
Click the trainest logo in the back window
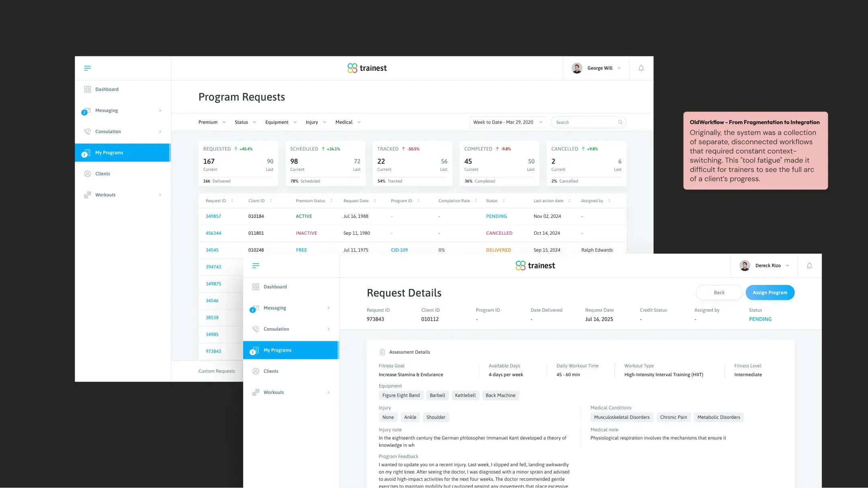(367, 68)
